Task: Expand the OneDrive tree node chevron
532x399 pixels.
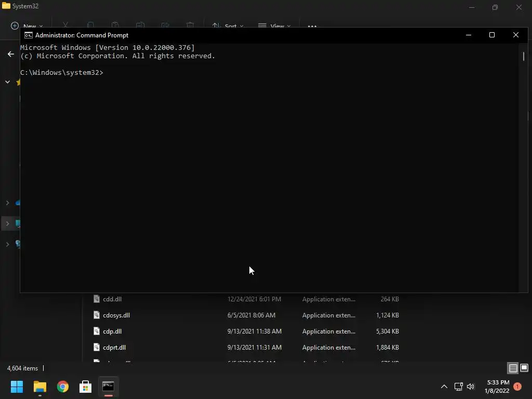Action: pyautogui.click(x=7, y=203)
